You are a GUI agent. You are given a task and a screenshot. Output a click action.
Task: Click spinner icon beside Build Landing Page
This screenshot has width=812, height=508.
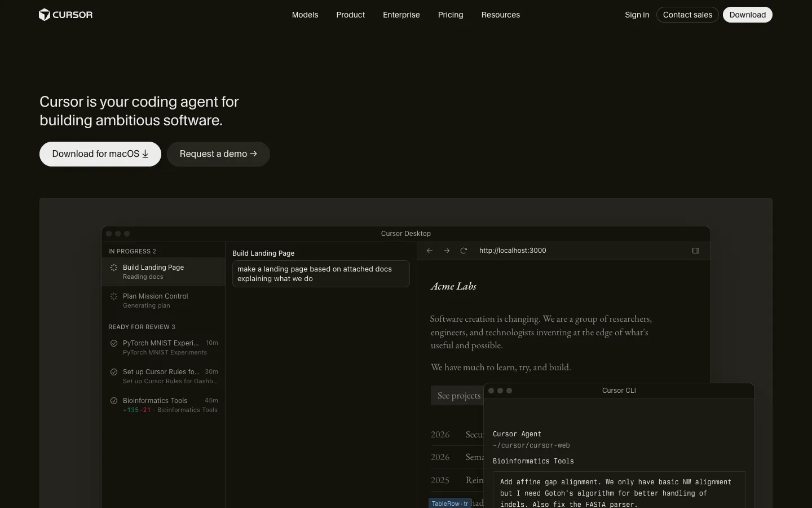click(114, 268)
